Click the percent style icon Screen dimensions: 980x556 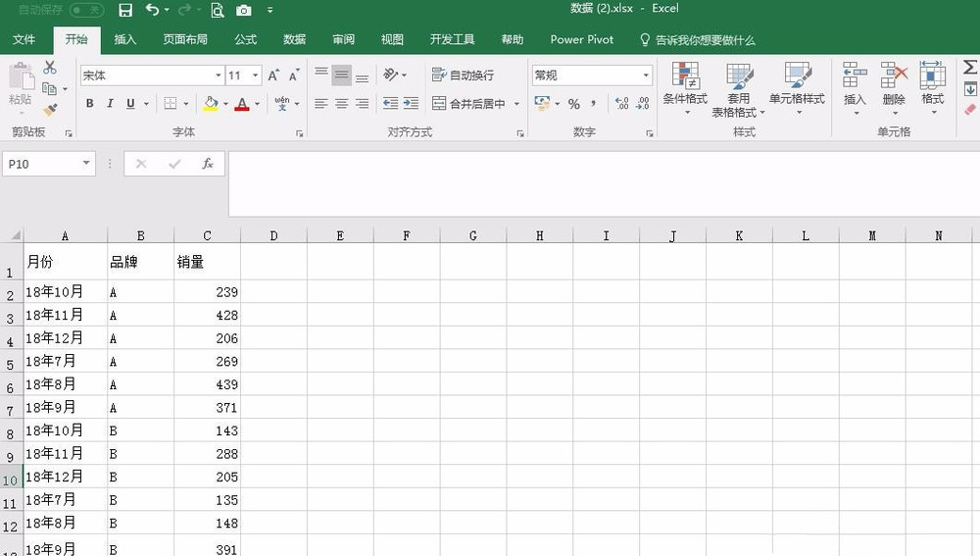(573, 104)
